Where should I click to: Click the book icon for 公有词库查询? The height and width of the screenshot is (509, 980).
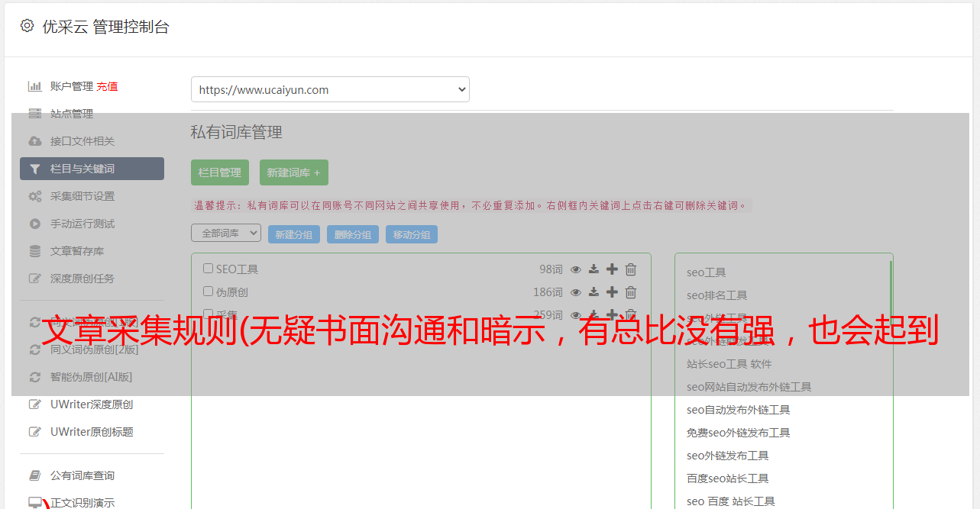[34, 475]
